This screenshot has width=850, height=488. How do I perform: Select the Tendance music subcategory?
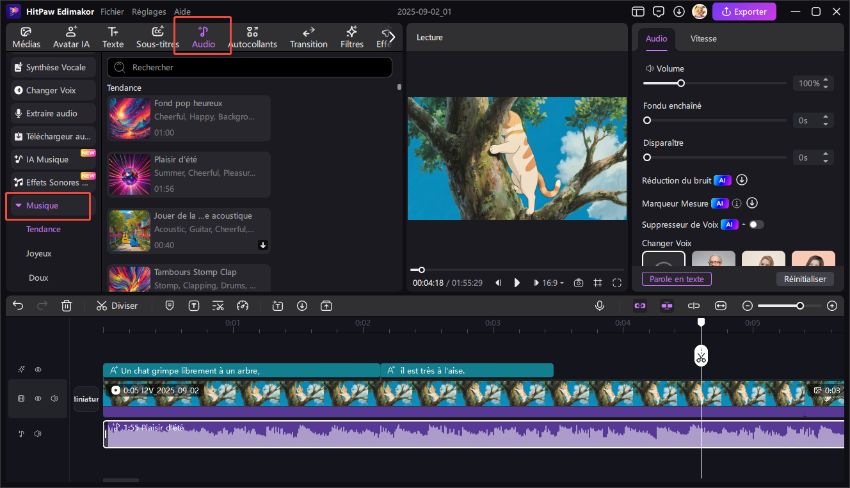tap(43, 229)
